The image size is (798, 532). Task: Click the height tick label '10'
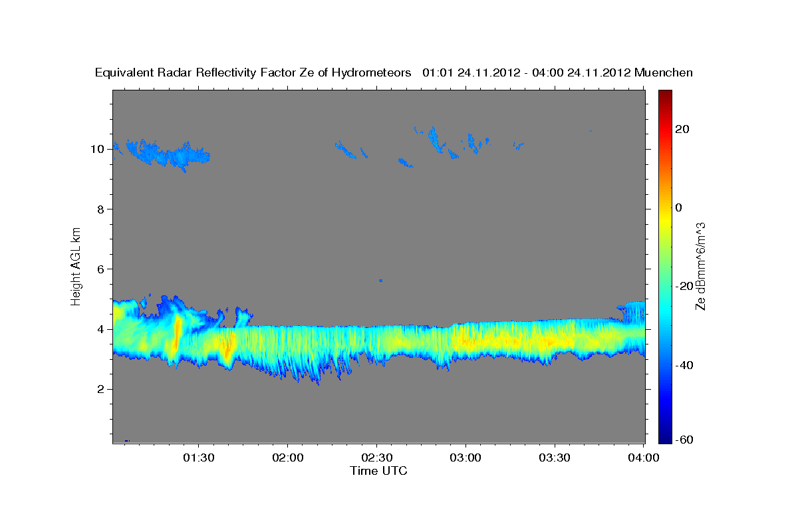click(x=97, y=149)
